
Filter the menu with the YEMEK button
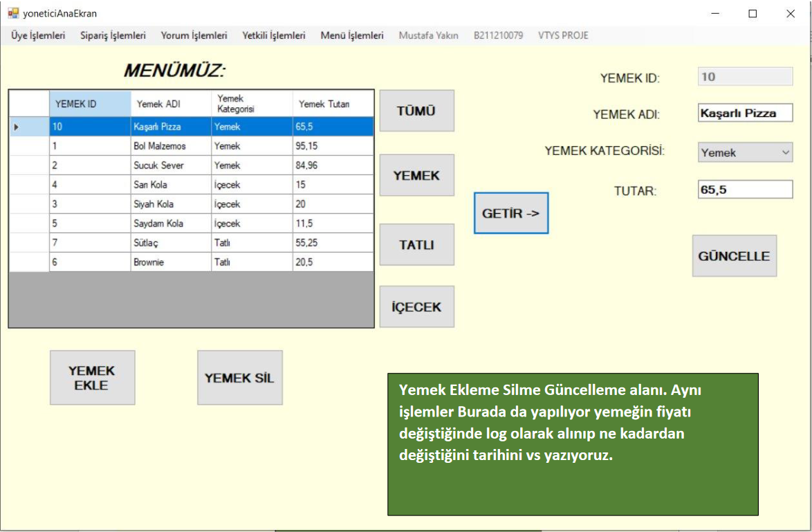(416, 176)
